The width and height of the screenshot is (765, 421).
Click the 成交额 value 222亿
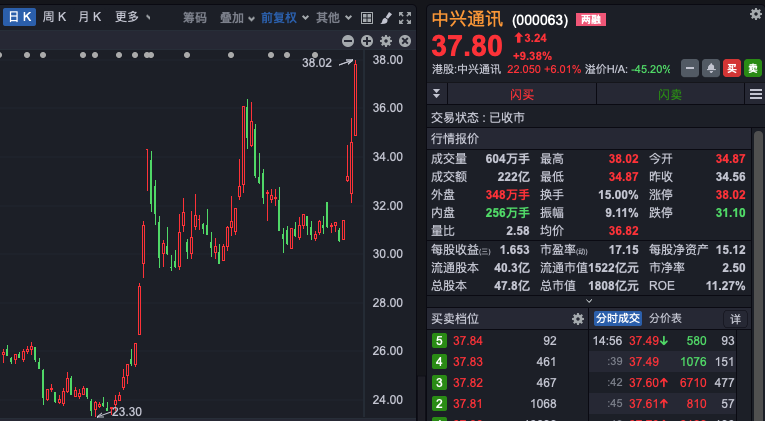(513, 177)
